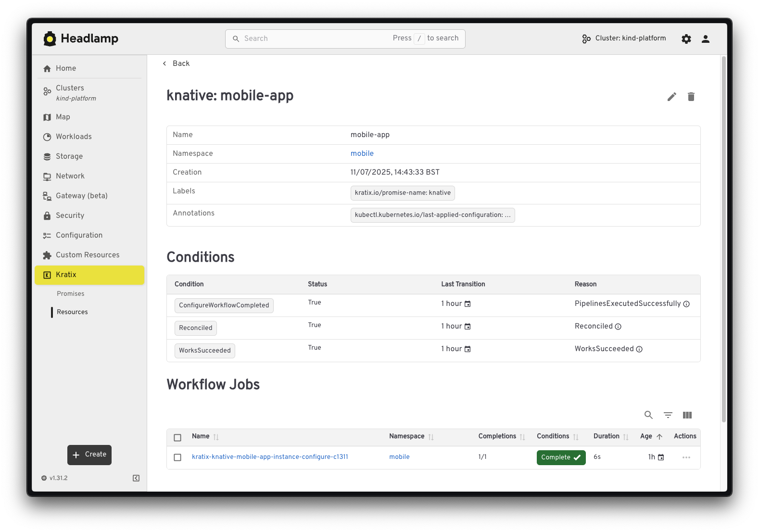759x532 pixels.
Task: Open Gateway (beta) in the sidebar
Action: tap(89, 196)
